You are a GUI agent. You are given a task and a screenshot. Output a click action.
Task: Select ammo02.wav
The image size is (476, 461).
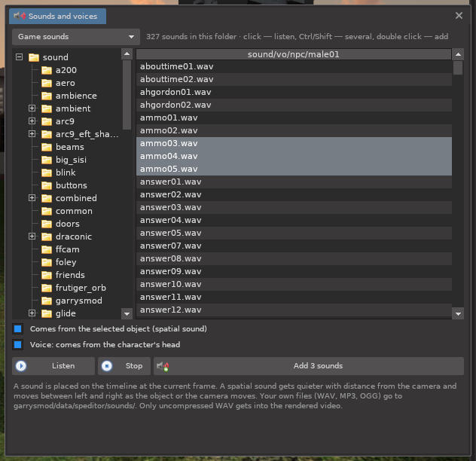[x=294, y=130]
